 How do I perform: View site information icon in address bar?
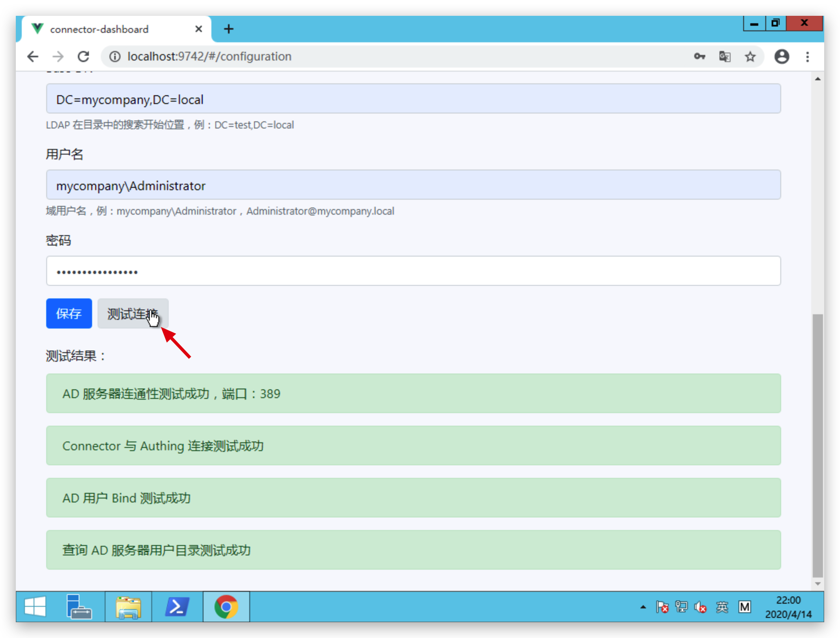point(115,57)
